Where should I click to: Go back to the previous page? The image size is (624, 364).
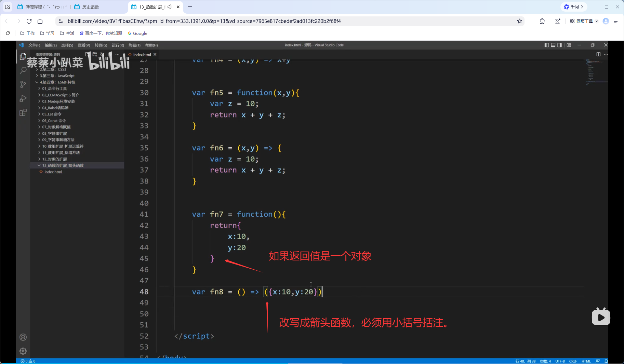8,21
